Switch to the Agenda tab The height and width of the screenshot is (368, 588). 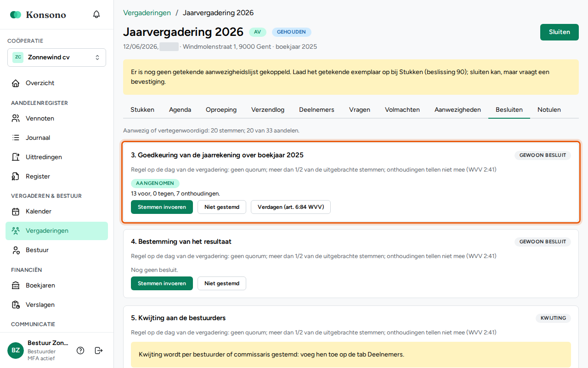[180, 110]
